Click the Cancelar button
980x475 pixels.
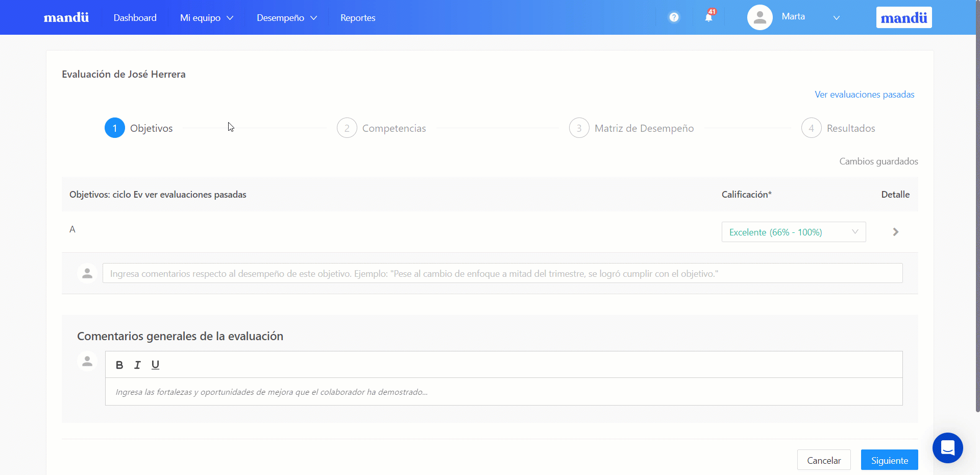pos(824,460)
